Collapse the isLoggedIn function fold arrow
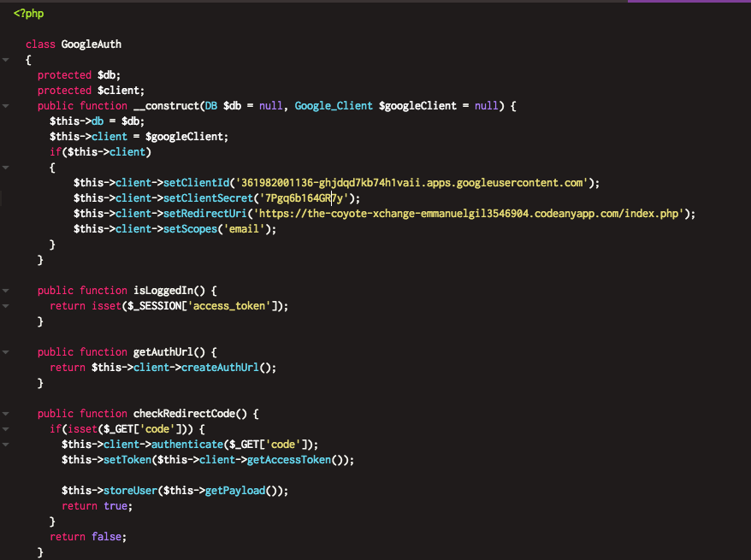The height and width of the screenshot is (560, 751). (x=6, y=291)
